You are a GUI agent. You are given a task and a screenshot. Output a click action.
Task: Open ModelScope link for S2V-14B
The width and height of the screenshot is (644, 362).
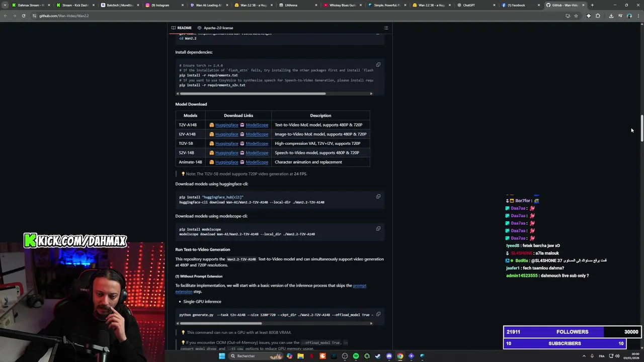(257, 153)
